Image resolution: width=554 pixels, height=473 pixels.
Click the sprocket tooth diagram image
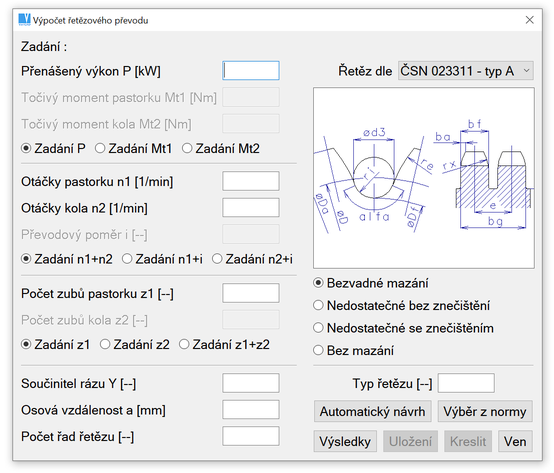pyautogui.click(x=424, y=178)
